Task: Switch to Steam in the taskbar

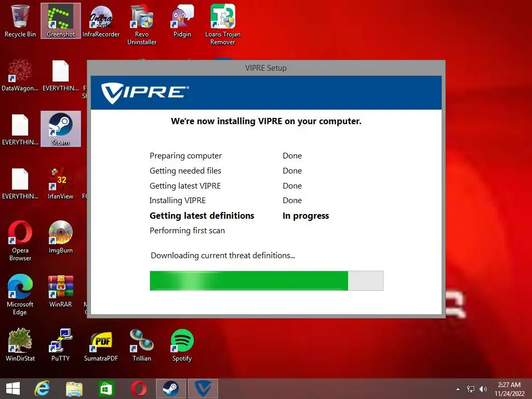Action: (170, 389)
